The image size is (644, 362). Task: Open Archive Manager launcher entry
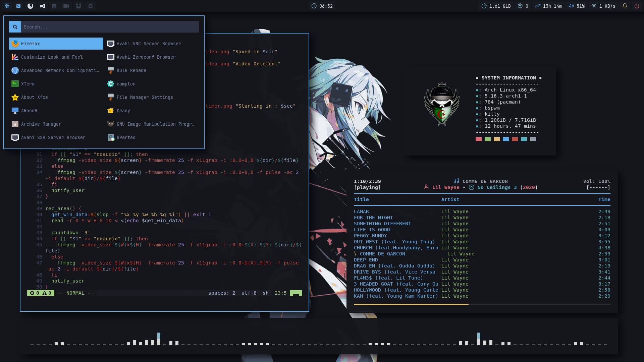click(41, 124)
